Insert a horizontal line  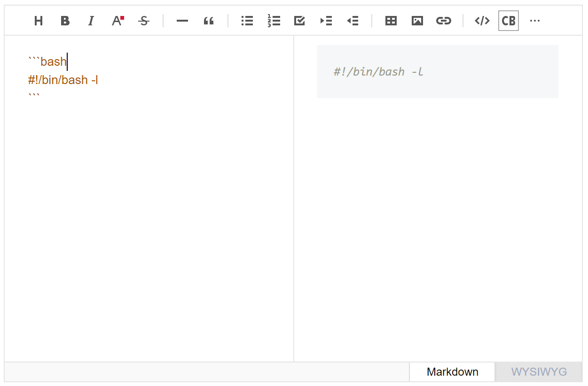pos(182,21)
